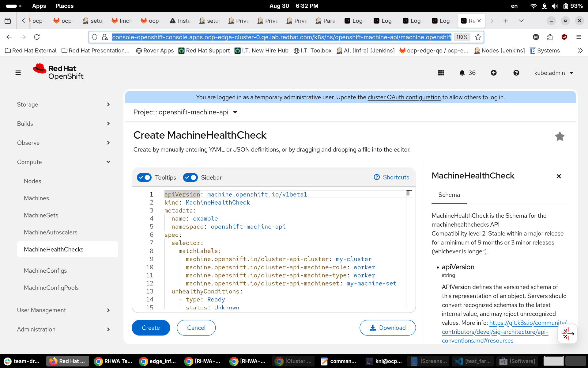Viewport: 588px width, 368px height.
Task: Open the Project openshift-machine-api dropdown
Action: pos(185,112)
